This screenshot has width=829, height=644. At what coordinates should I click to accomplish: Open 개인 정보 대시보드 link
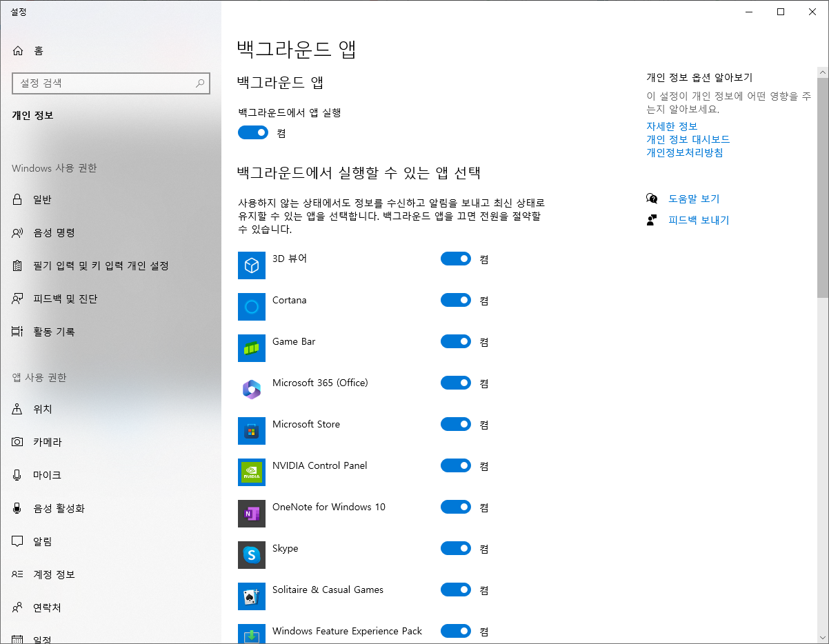(x=688, y=139)
